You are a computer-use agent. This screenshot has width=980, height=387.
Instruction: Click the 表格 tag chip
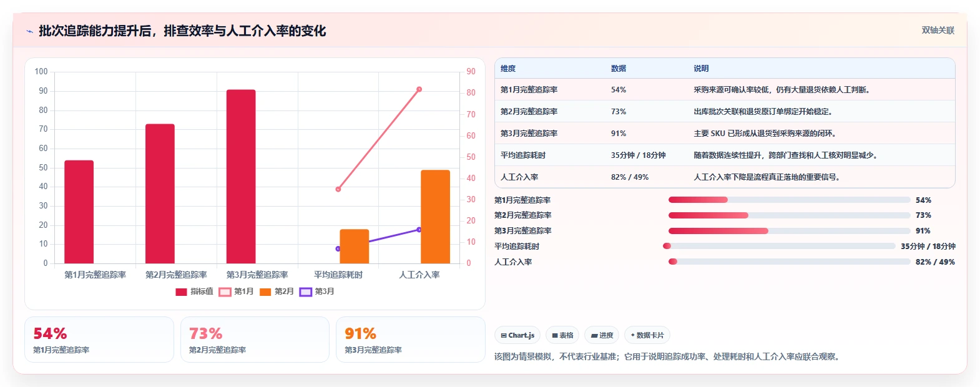[562, 335]
